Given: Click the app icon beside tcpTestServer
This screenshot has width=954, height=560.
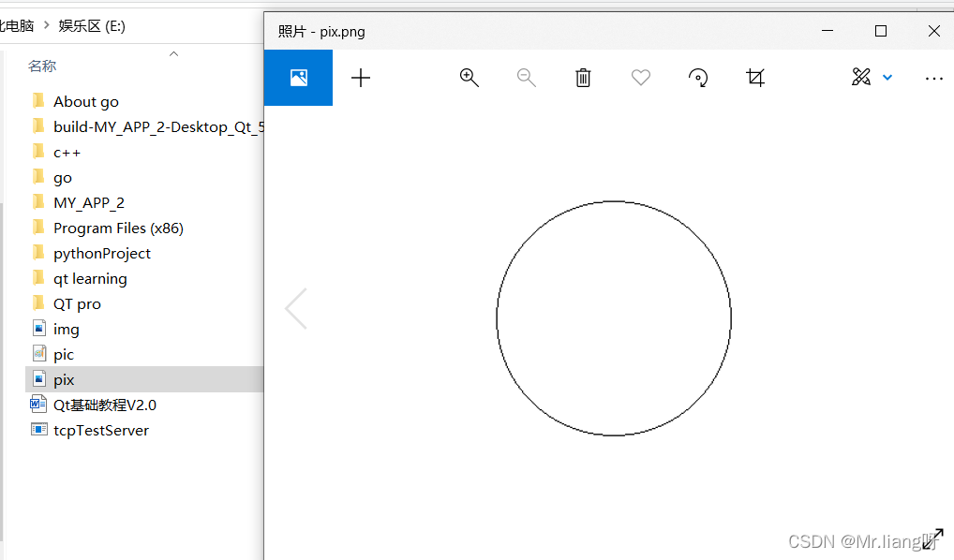Looking at the screenshot, I should 39,429.
